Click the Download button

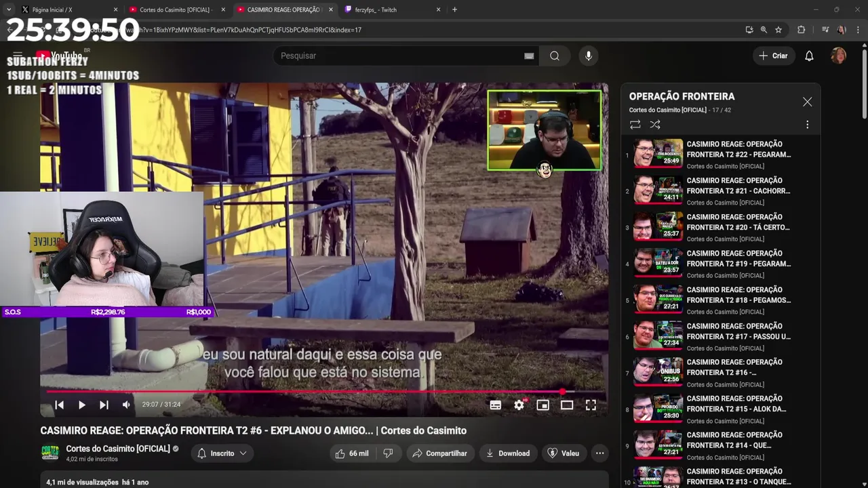[508, 453]
